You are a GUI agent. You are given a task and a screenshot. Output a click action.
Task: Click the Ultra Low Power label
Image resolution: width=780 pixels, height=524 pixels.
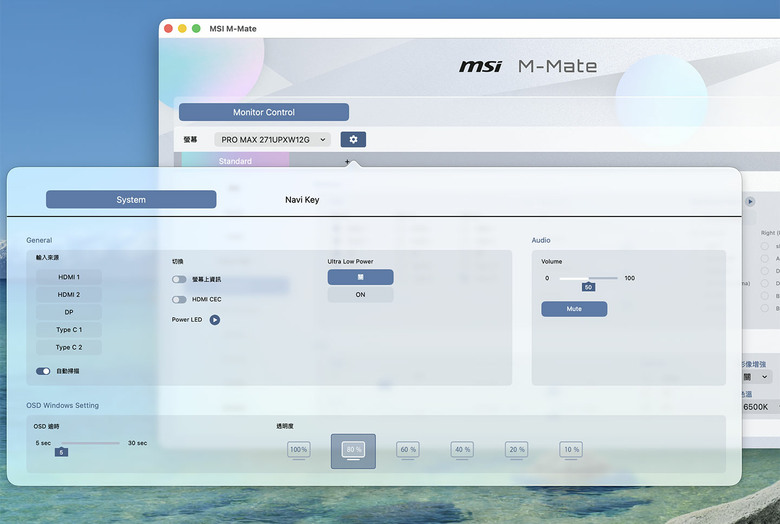click(x=350, y=261)
